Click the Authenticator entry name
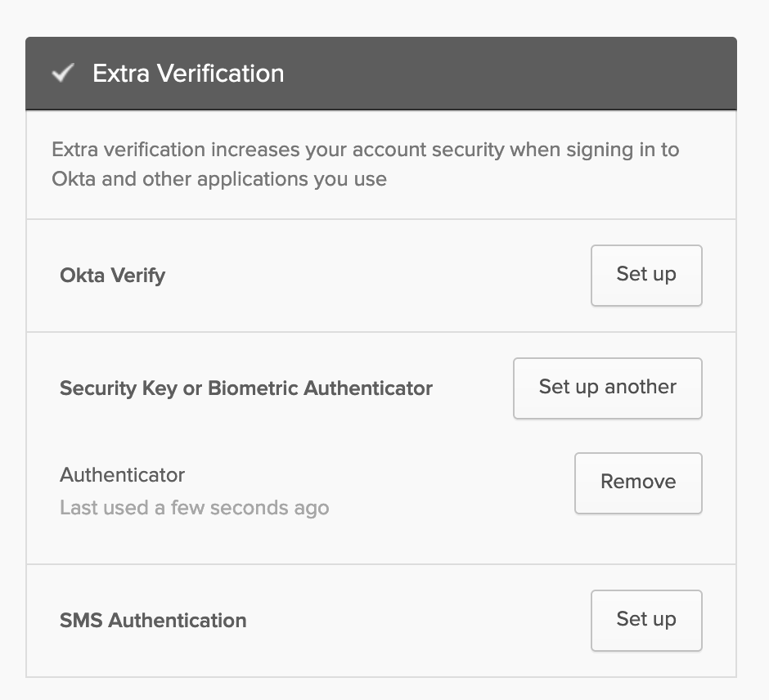Screen dimensions: 769x700 tap(121, 474)
